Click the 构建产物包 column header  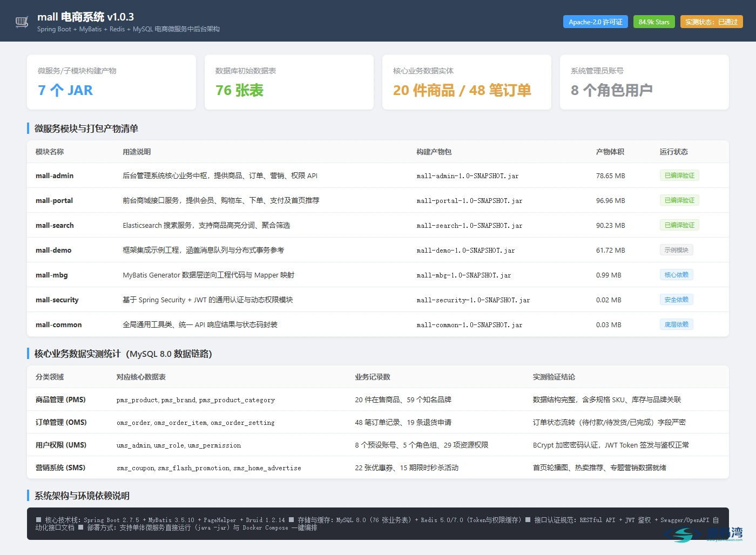(434, 152)
